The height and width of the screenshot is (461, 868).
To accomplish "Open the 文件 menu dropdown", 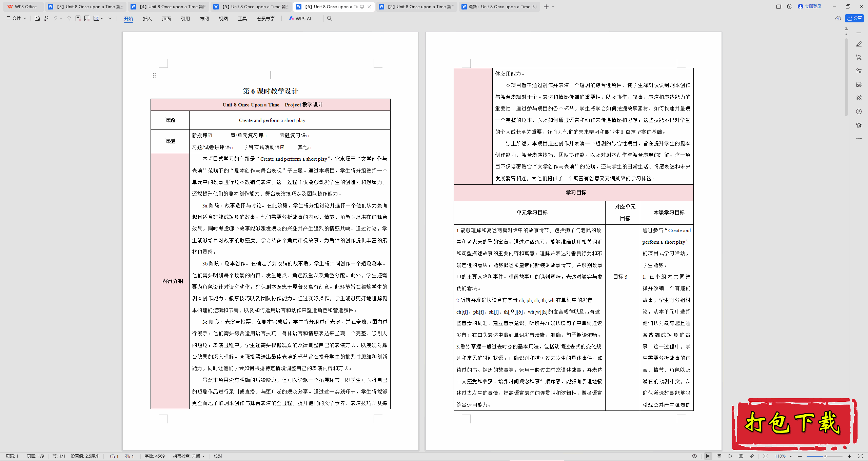I will click(16, 18).
